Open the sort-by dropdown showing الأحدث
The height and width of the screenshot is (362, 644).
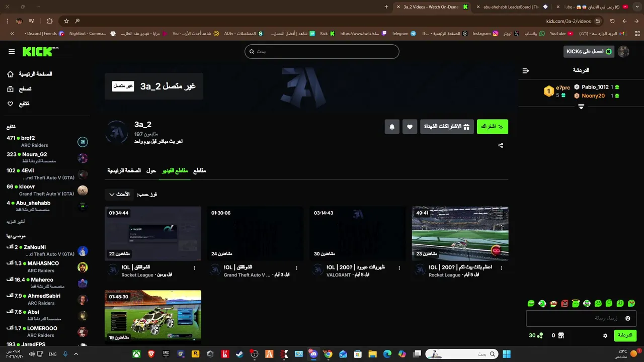(120, 194)
